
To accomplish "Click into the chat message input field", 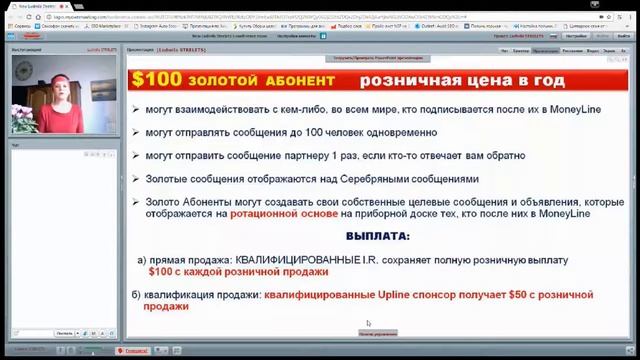I will [35, 333].
